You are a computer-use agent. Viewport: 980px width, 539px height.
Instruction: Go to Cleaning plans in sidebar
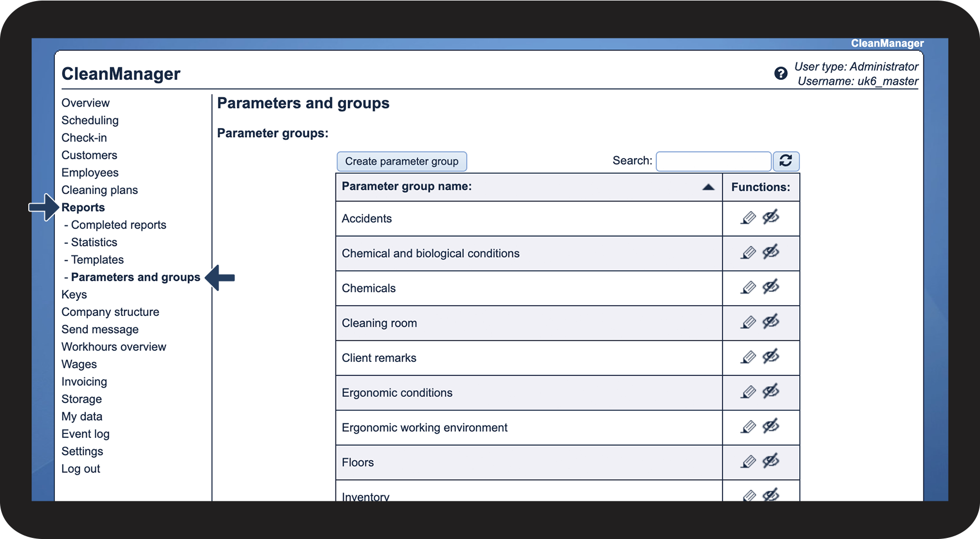[99, 190]
